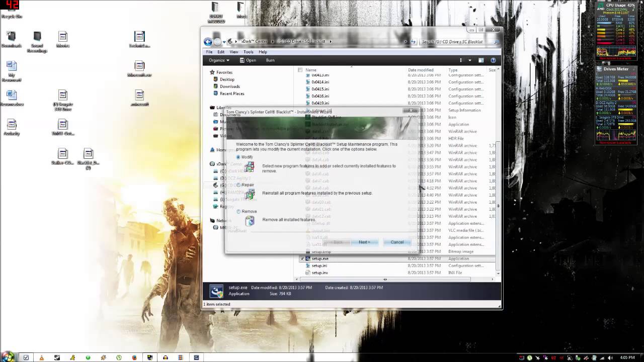The width and height of the screenshot is (644, 362).
Task: Toggle the select-all checkbox in the Name header
Action: [x=300, y=70]
